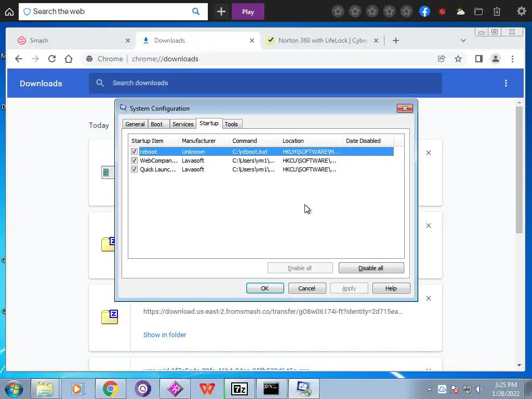Click the home icon in the top bar
Viewport: 532px width, 399px height.
click(9, 12)
